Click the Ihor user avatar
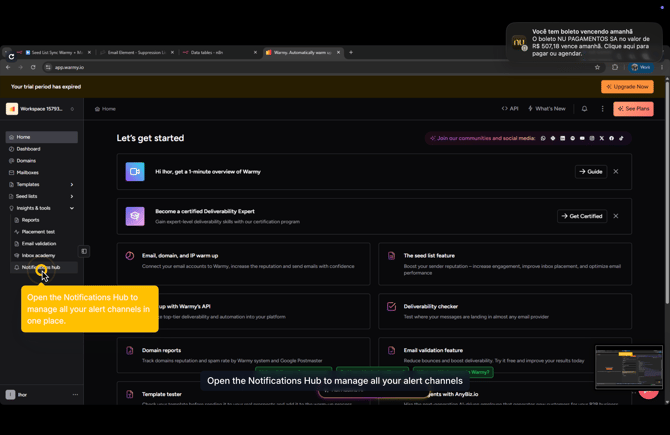670x435 pixels. pos(10,394)
